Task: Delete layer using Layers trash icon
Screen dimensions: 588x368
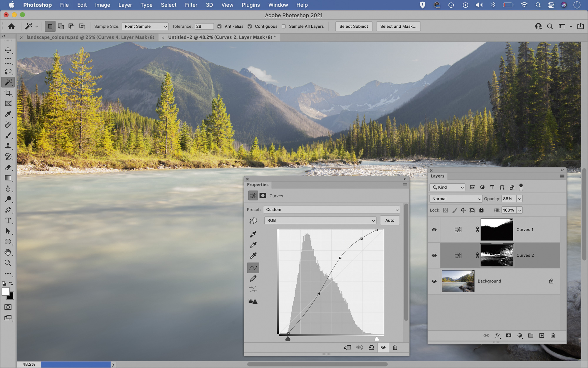Action: [552, 336]
